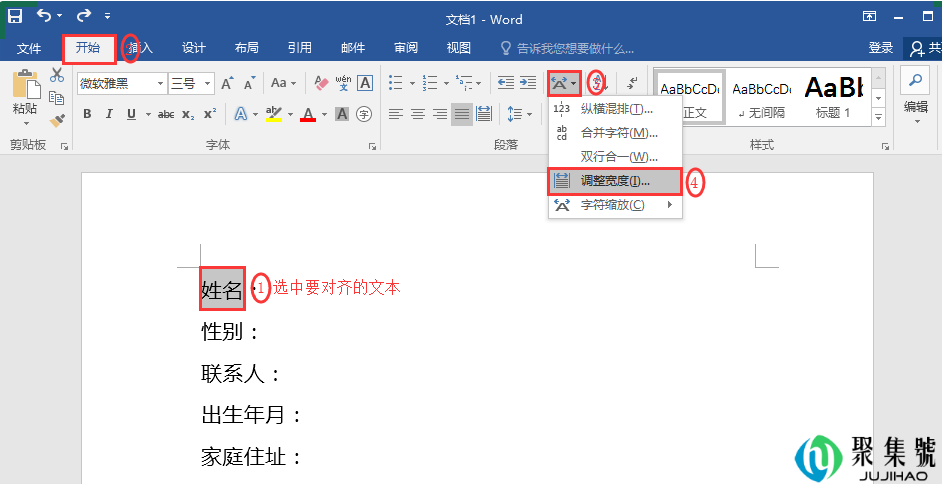Increase paragraph indent

point(527,83)
